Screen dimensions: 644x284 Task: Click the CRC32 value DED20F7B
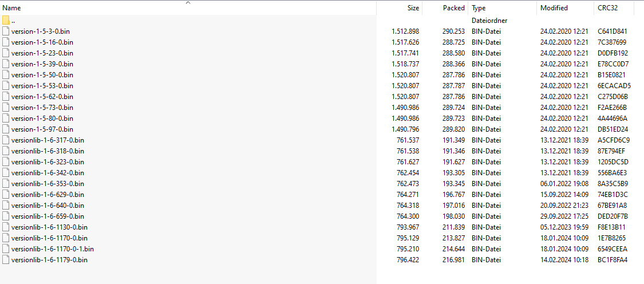(x=613, y=216)
